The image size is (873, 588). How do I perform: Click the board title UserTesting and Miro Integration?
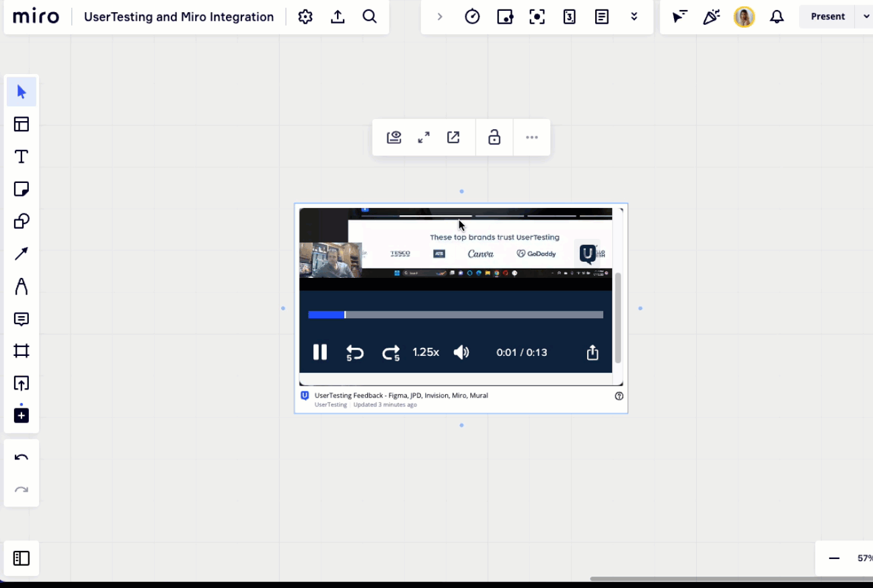pos(179,17)
